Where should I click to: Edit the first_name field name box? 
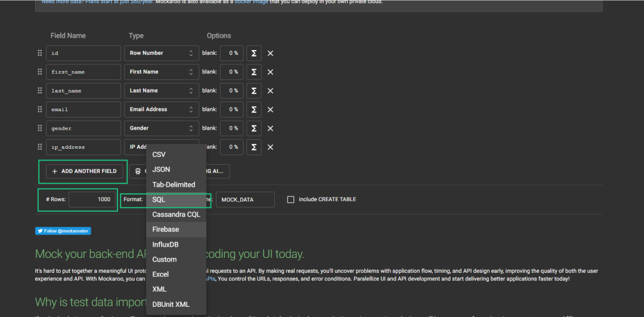[x=83, y=72]
